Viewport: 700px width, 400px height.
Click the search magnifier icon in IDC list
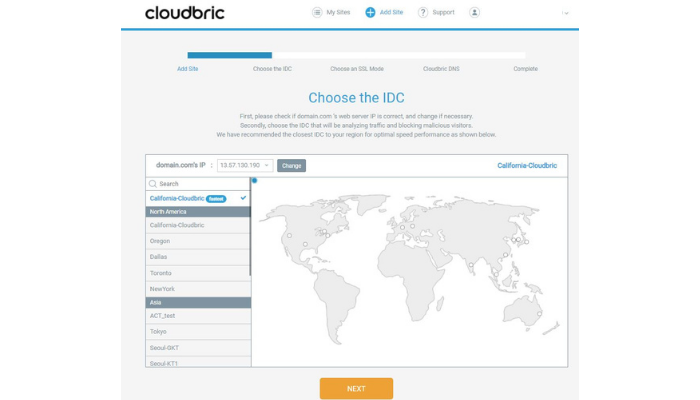click(x=153, y=184)
